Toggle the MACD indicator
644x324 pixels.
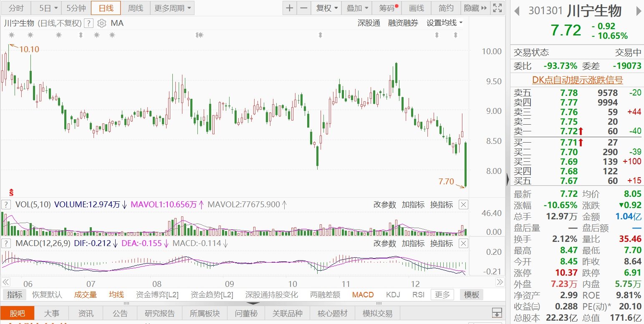[x=363, y=295]
